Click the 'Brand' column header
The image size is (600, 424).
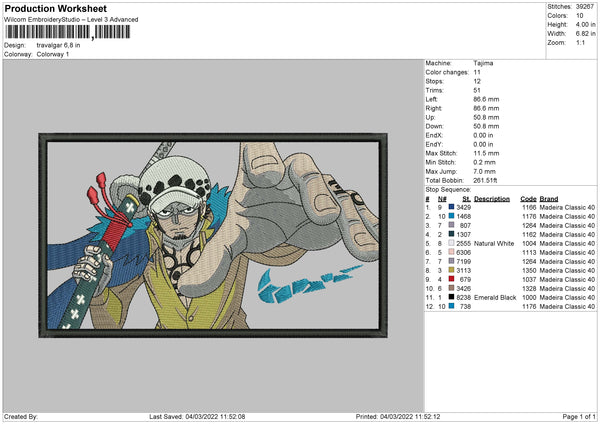tap(549, 199)
